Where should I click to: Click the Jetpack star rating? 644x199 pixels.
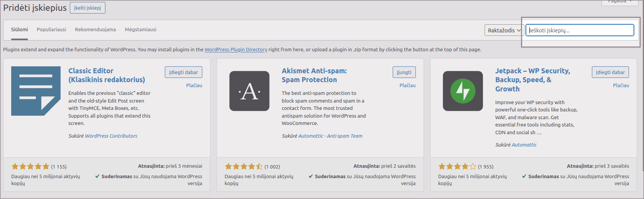click(x=457, y=167)
